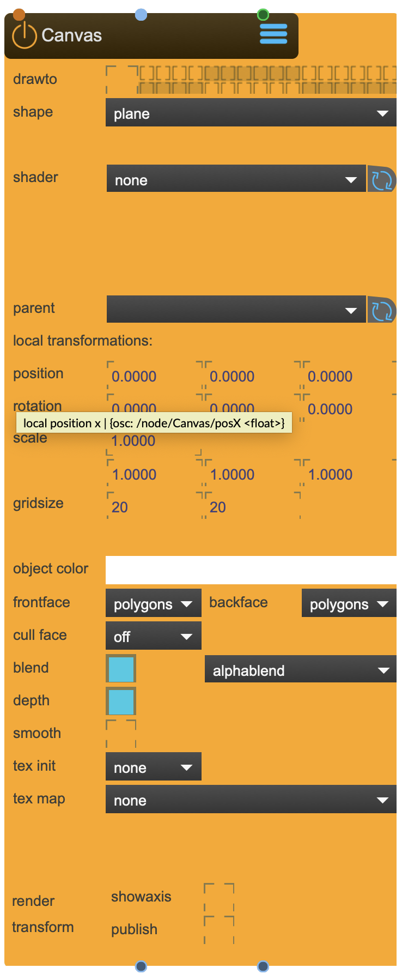Expand the tex map dropdown
The height and width of the screenshot is (980, 402).
(x=251, y=799)
